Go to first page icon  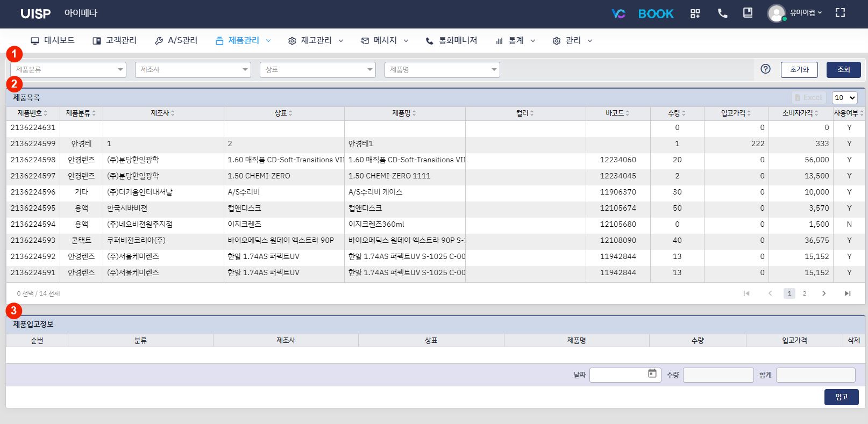tap(746, 293)
